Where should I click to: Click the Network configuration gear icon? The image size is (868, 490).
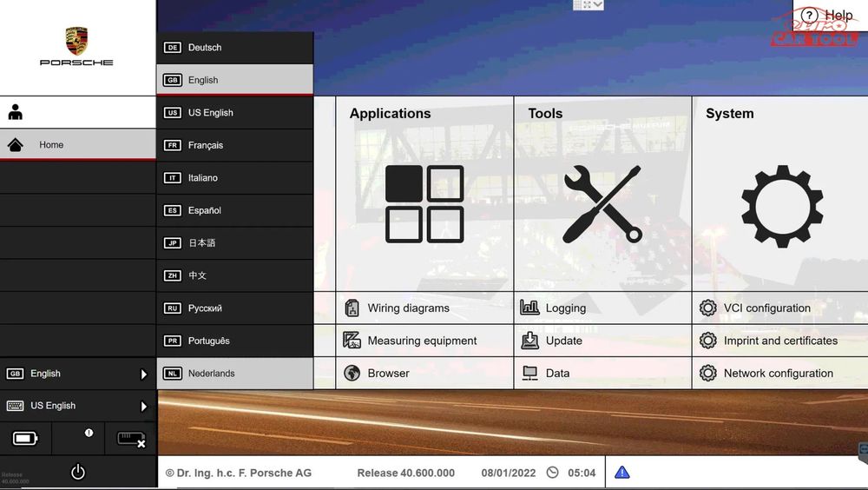[x=708, y=373]
